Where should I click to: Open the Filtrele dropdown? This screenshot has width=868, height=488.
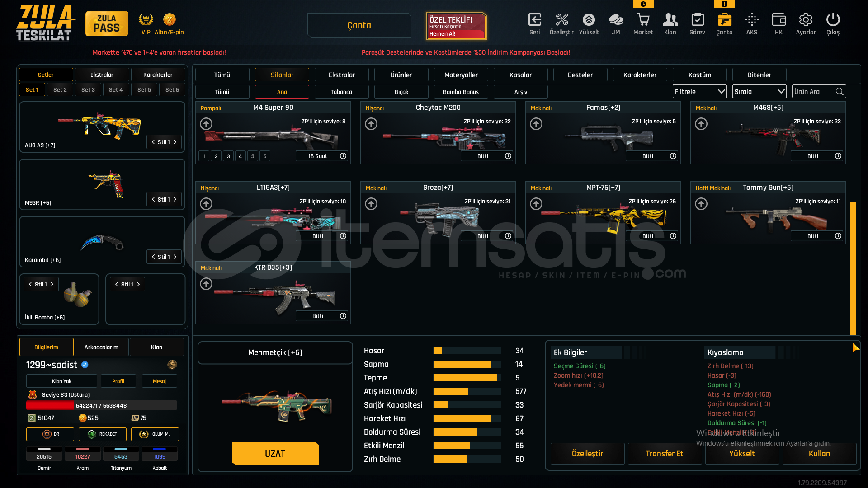[x=699, y=91]
